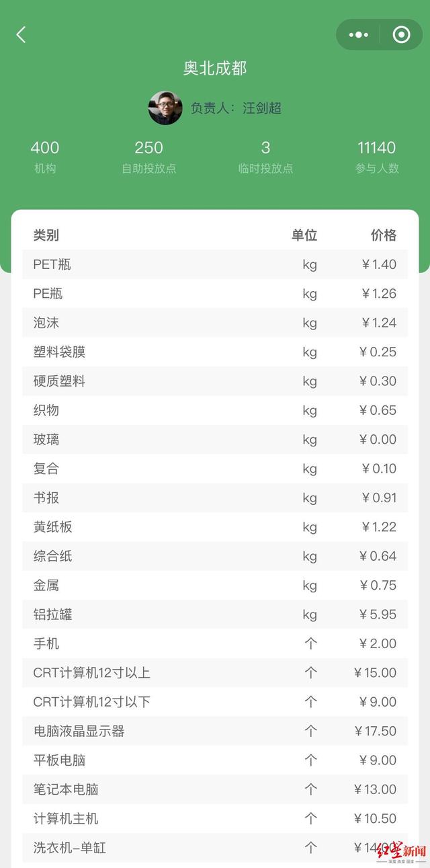Select the 电脑液晶显示器 row

click(215, 731)
